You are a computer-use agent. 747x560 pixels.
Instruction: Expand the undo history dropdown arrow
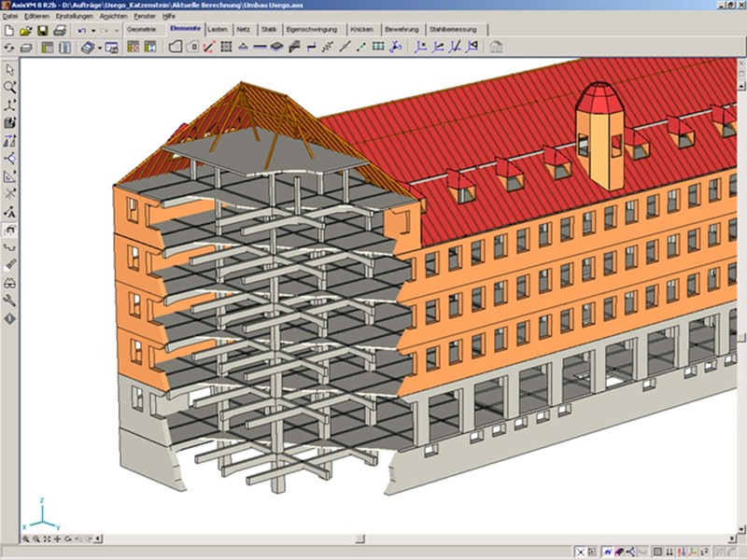[93, 31]
